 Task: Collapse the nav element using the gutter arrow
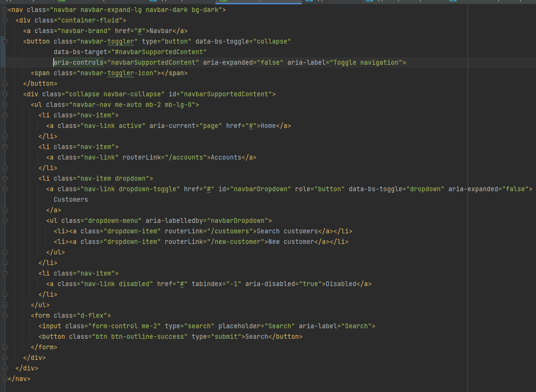4,10
